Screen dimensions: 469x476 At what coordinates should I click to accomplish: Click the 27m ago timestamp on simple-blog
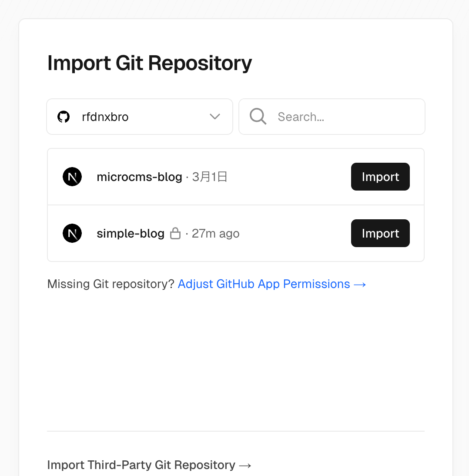[215, 234]
